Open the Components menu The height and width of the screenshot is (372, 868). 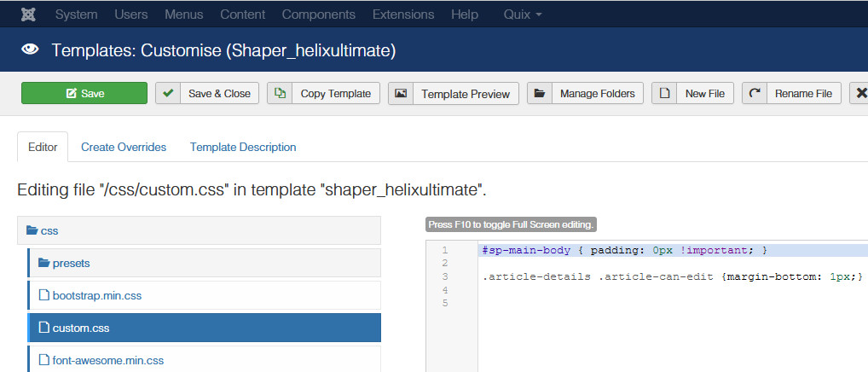319,15
